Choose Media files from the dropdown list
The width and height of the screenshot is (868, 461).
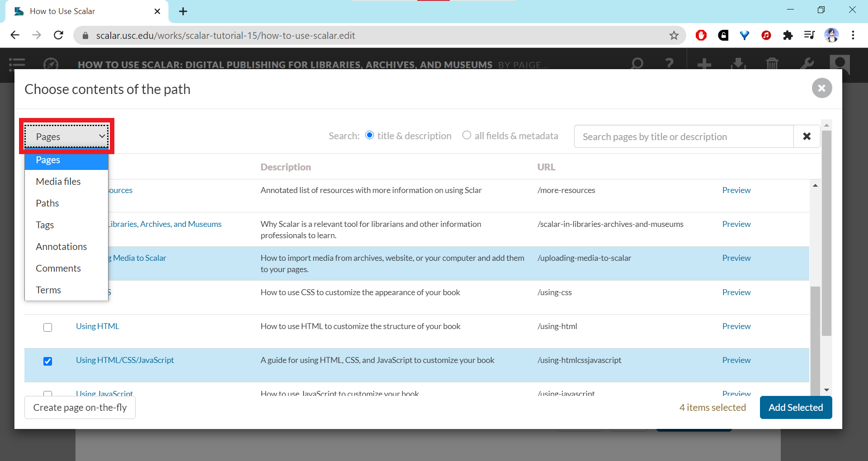(58, 182)
